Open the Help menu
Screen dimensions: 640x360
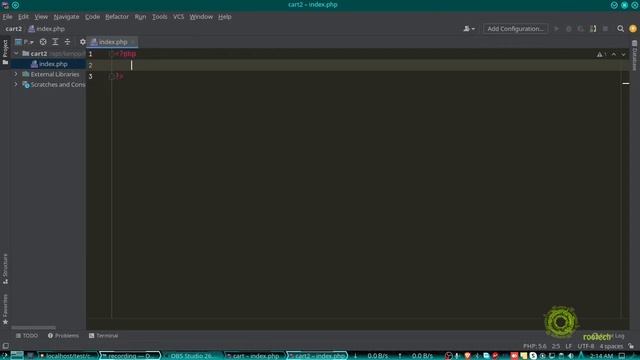tap(224, 17)
